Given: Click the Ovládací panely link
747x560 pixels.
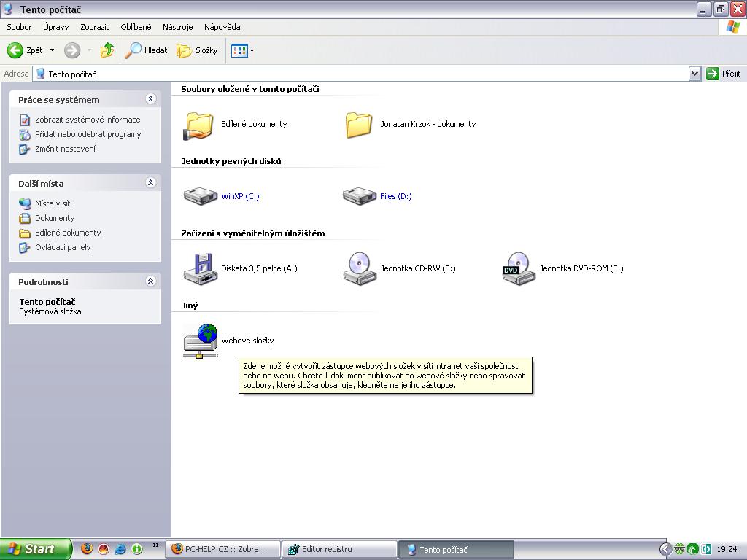Looking at the screenshot, I should point(63,247).
